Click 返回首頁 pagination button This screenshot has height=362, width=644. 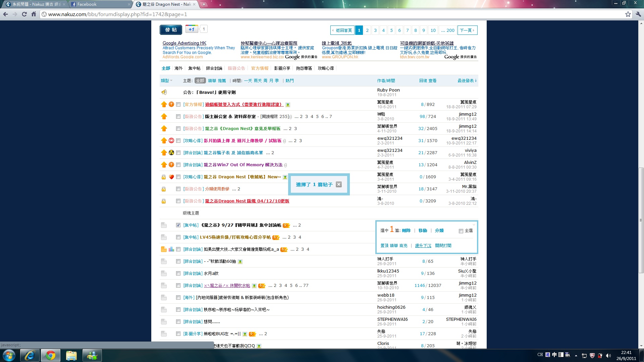point(342,30)
